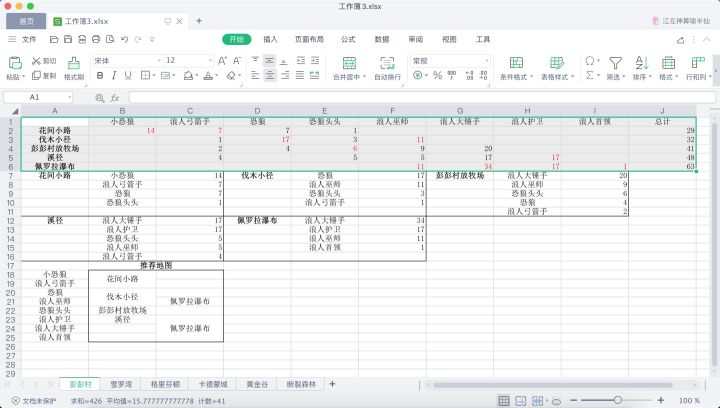Open the 插入 ribbon tab
Viewport: 720px width, 408px height.
pos(270,39)
